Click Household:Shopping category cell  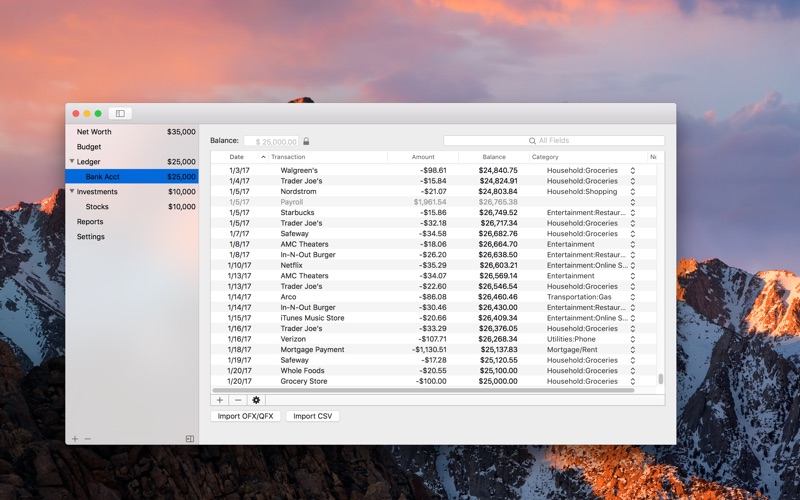click(x=582, y=191)
